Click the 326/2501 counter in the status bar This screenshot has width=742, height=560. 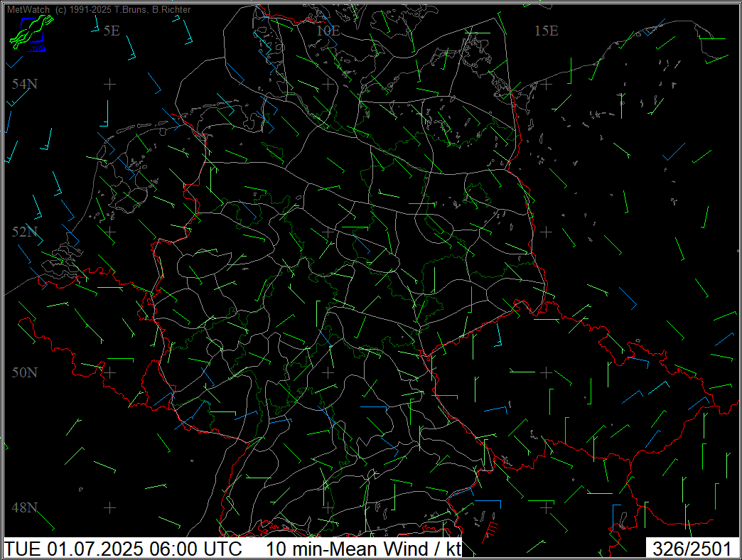click(x=692, y=549)
